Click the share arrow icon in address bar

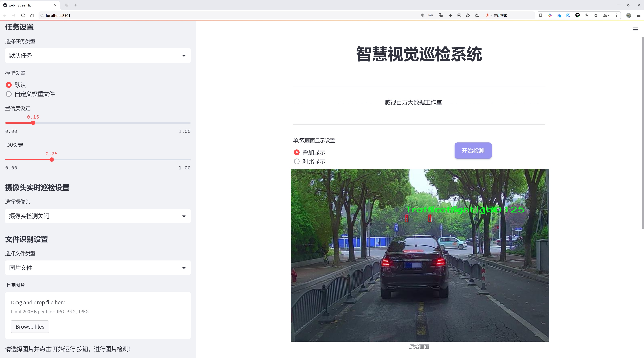(468, 16)
